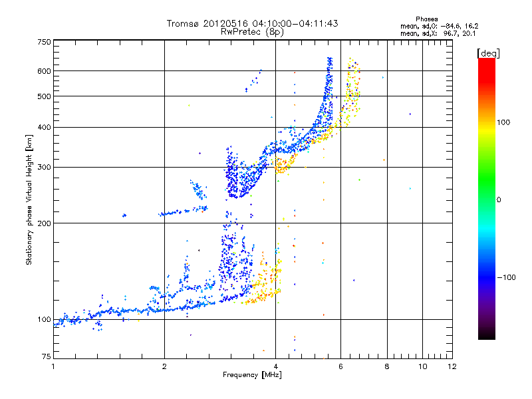Click the '10' frequency axis tick label
532x399 pixels.
click(x=422, y=366)
